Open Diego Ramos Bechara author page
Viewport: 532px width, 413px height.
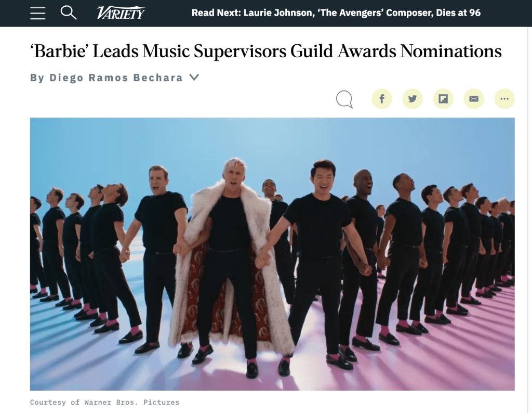(x=116, y=78)
